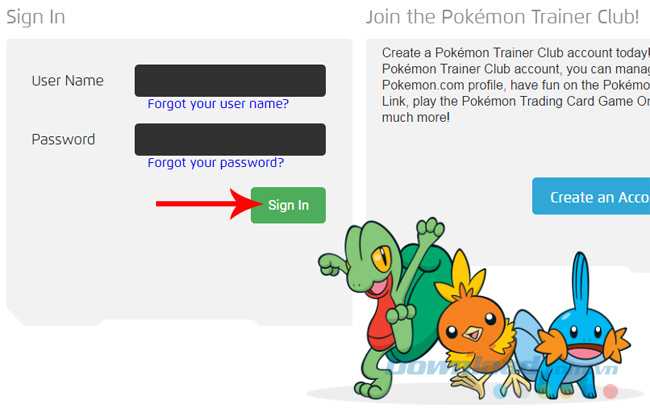Click Treecko's yellow eye
Image resolution: width=650 pixels, height=409 pixels.
tap(381, 258)
